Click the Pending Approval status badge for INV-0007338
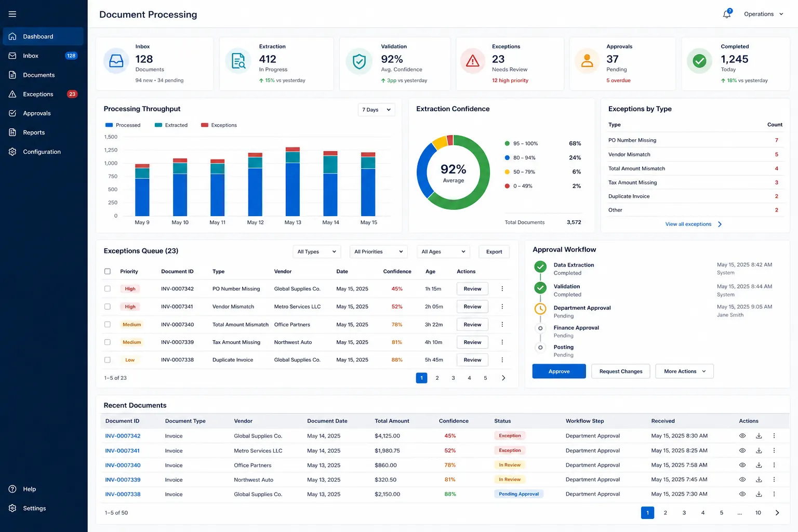Screen dimensions: 798x532 (x=518, y=494)
